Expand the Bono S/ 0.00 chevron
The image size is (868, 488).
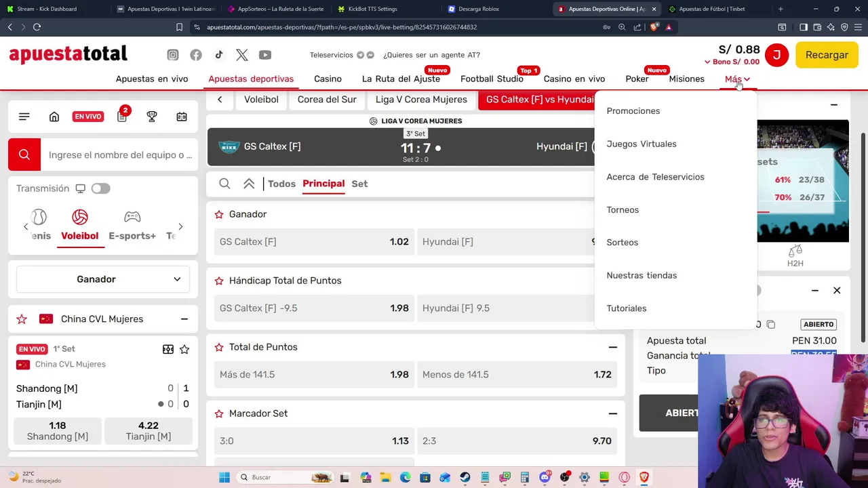(x=707, y=62)
